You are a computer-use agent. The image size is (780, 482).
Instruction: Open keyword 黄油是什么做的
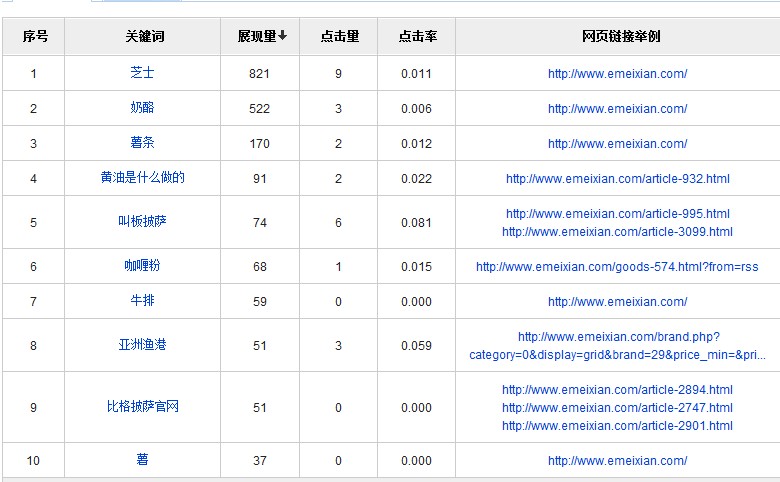point(142,178)
